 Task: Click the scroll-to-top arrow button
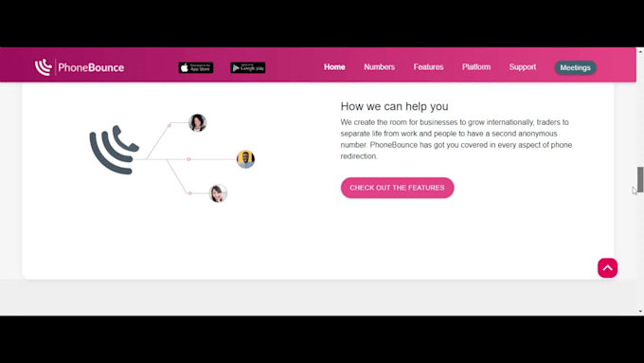pos(607,268)
